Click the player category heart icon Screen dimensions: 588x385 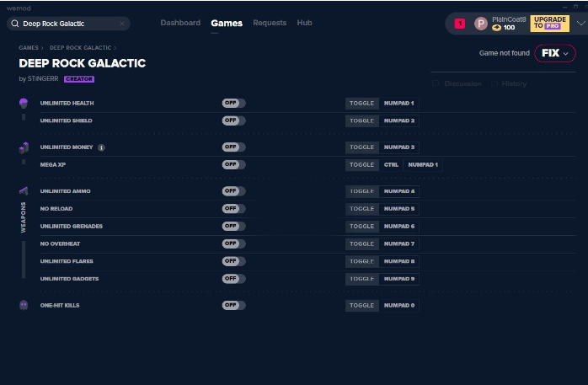(24, 103)
